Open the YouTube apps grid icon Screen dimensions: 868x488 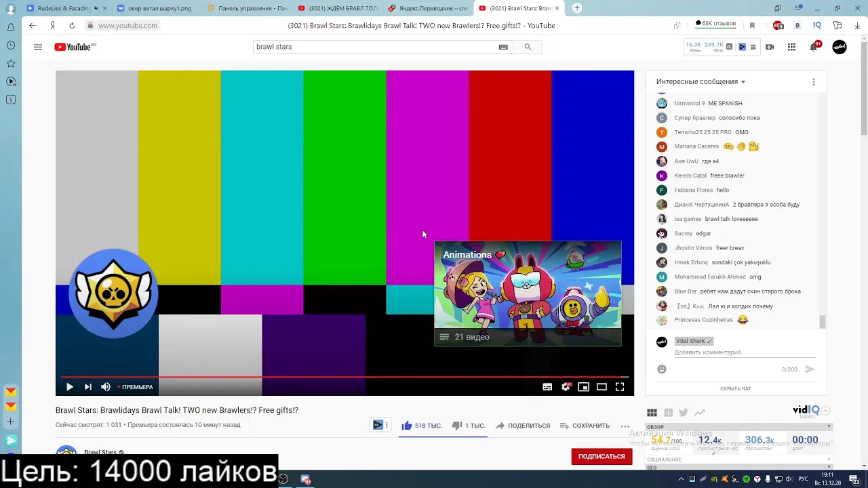coord(791,47)
